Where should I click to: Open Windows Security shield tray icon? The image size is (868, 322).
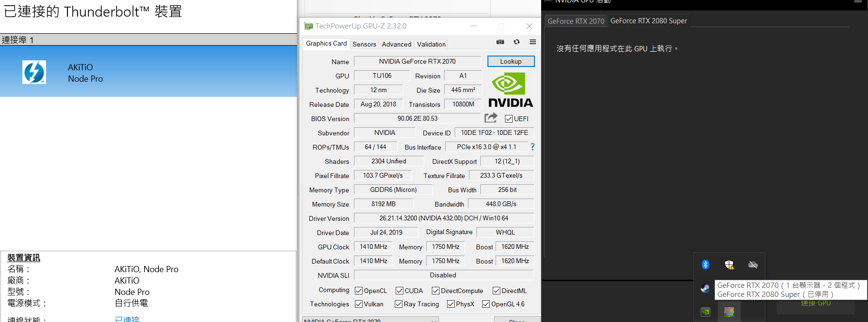pos(729,265)
